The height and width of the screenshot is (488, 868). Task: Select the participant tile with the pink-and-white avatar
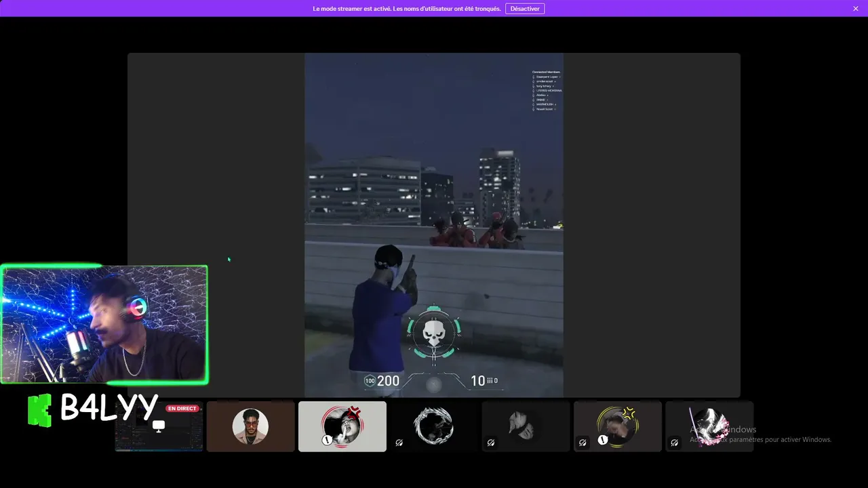709,426
